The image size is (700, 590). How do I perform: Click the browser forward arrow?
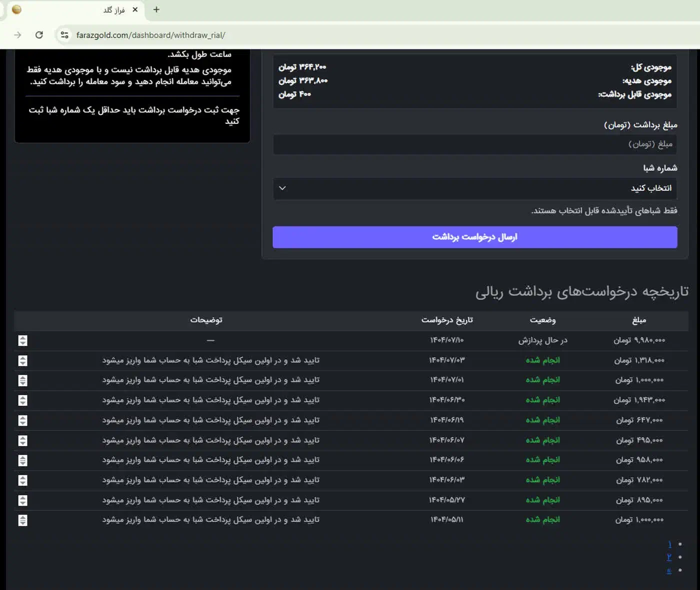pos(17,35)
